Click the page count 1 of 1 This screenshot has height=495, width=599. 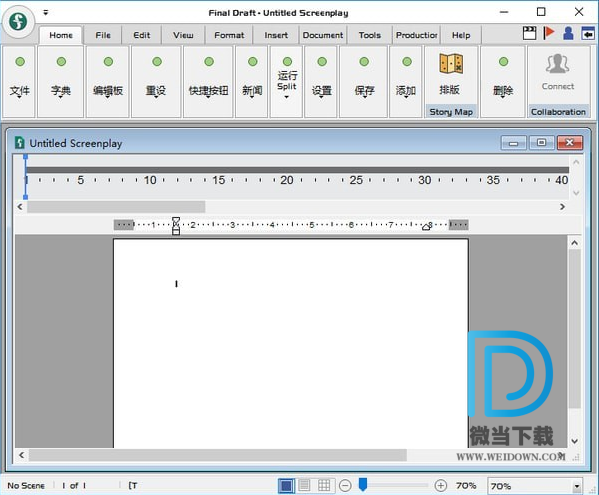[74, 485]
